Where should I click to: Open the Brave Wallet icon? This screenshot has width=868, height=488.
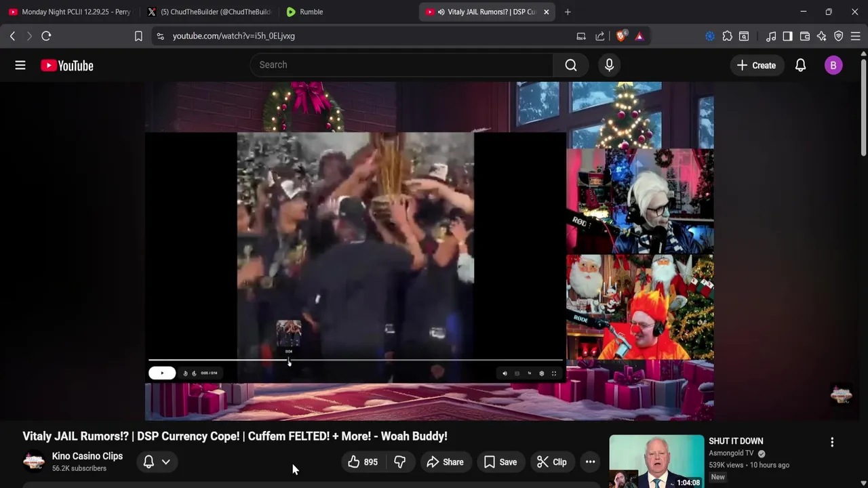805,36
